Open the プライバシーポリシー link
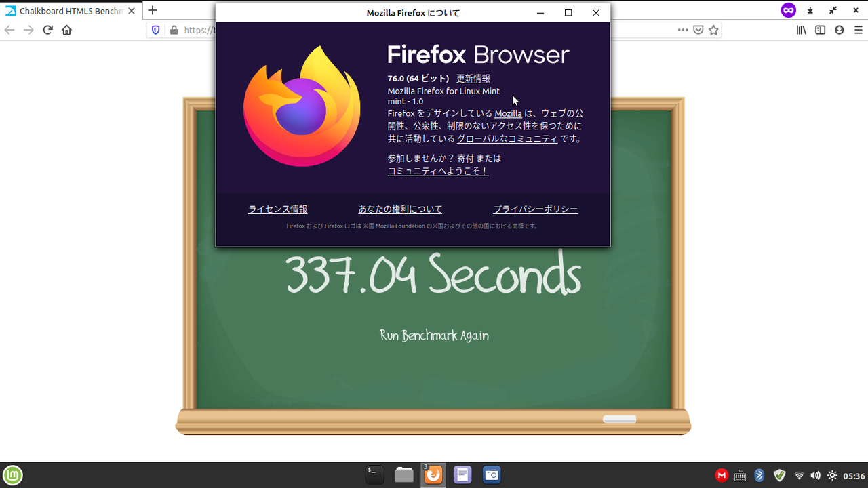 click(x=535, y=209)
